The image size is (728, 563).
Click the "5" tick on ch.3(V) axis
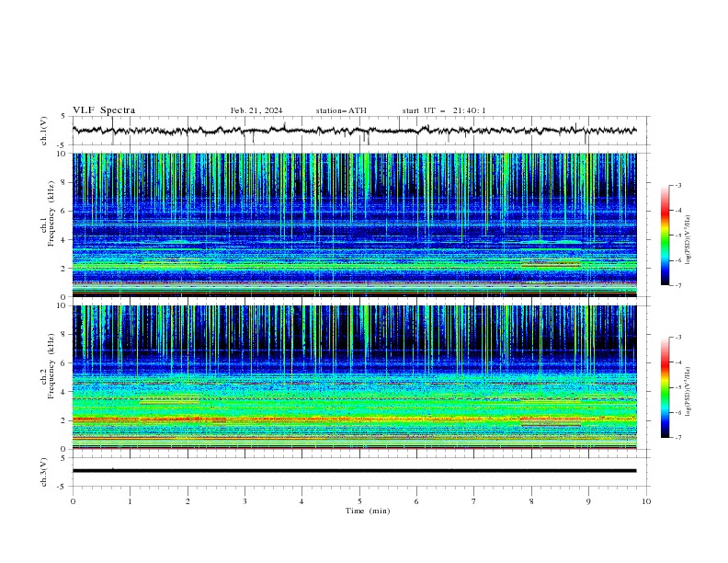[x=63, y=458]
